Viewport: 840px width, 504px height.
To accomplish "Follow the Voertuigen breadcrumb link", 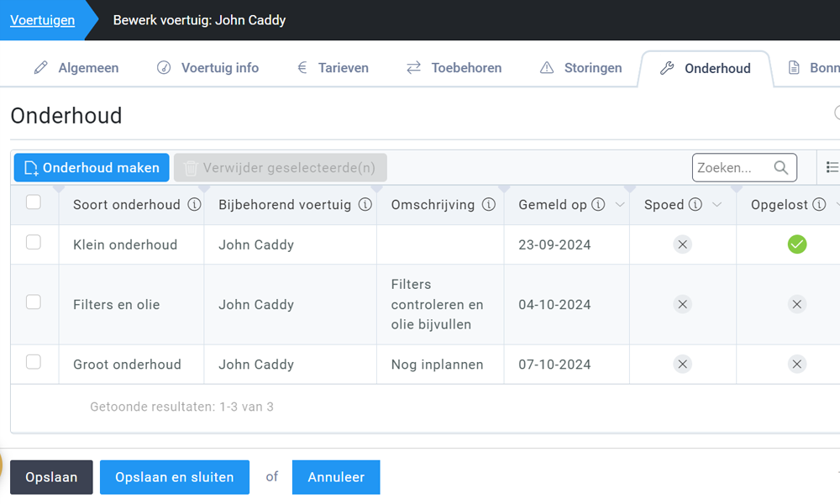I will click(x=42, y=20).
